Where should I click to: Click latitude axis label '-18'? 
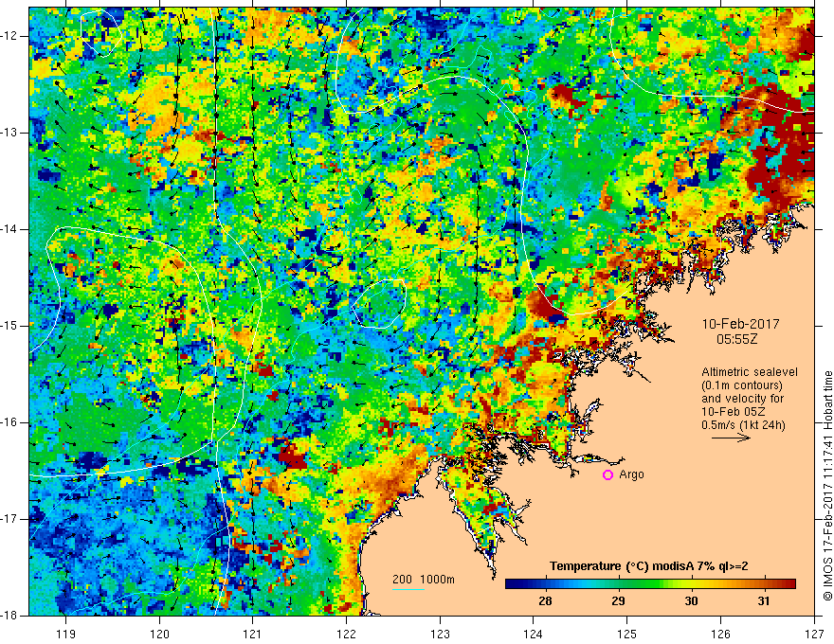point(9,616)
